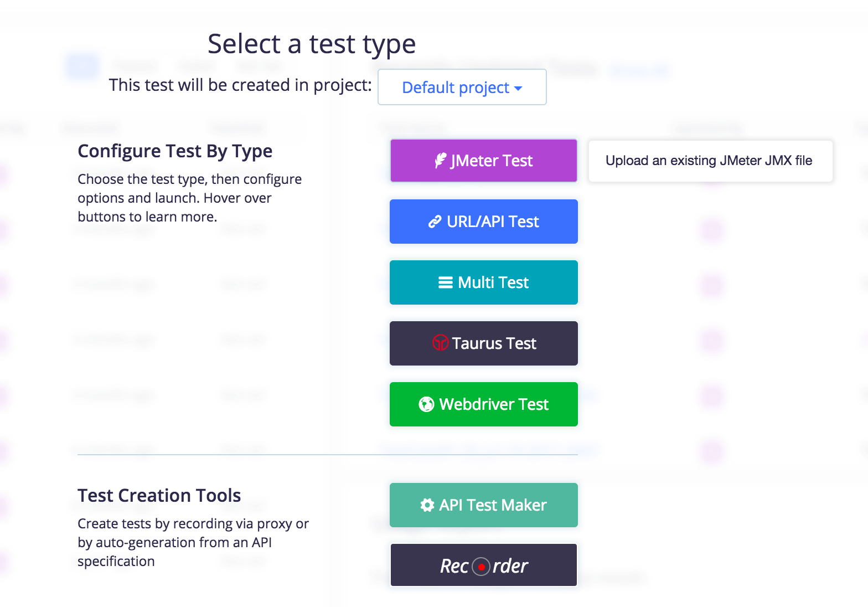Select the URL/API Test label
868x607 pixels.
(x=493, y=222)
